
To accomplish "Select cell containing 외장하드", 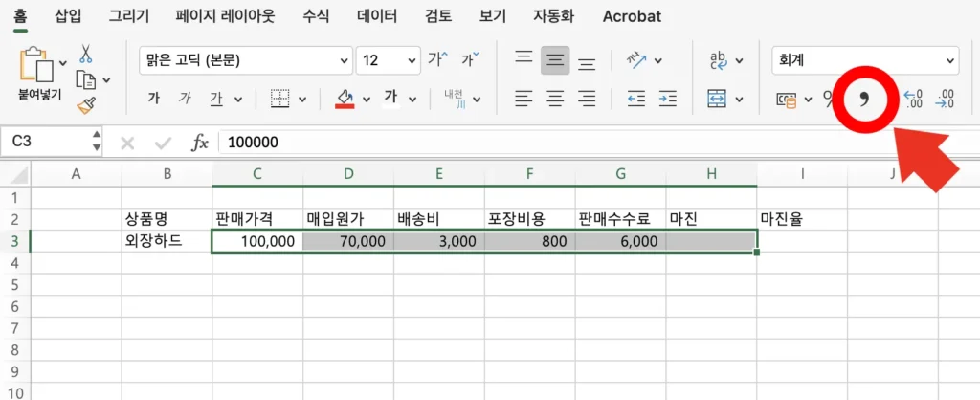I will pos(167,241).
